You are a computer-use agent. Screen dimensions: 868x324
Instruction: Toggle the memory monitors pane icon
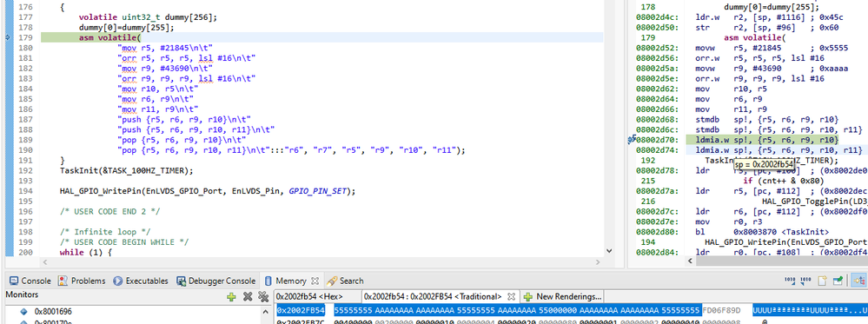click(859, 281)
